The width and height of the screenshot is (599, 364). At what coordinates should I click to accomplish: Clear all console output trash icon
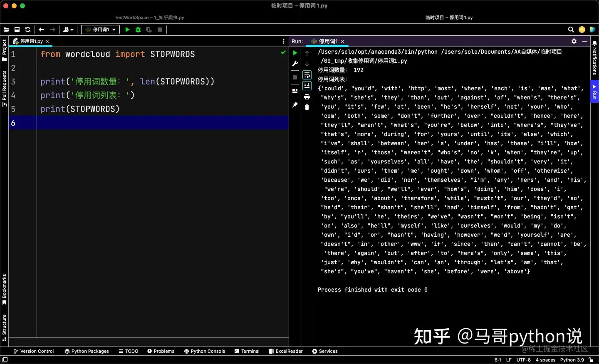[x=307, y=107]
